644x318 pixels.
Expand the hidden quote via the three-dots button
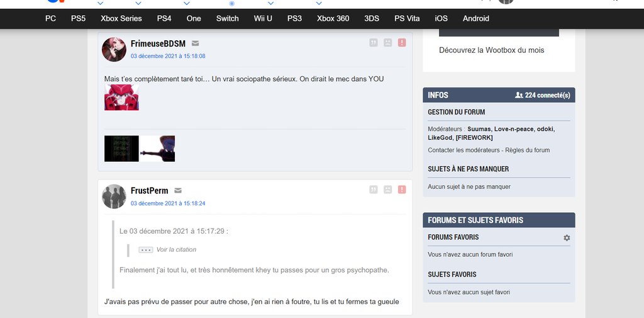tap(146, 250)
